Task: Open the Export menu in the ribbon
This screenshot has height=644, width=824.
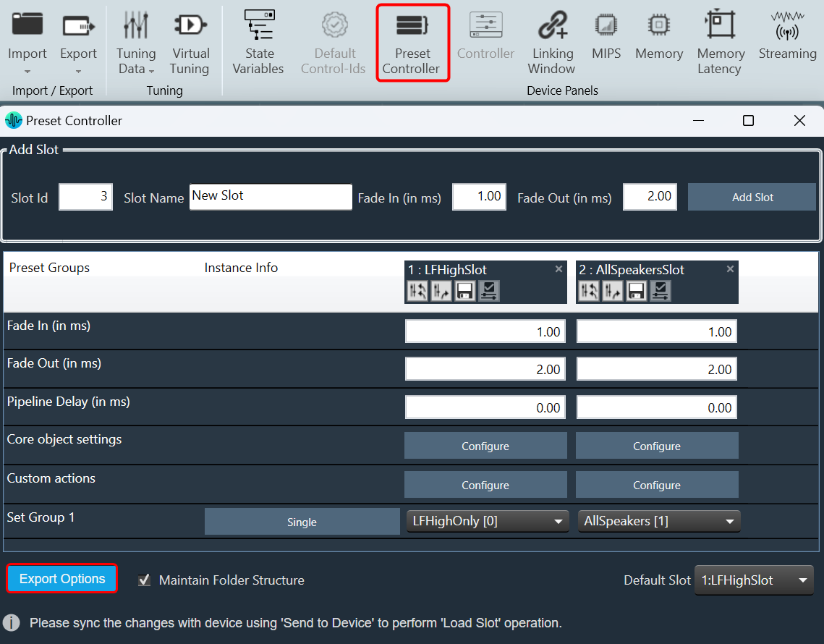Action: coord(78,42)
